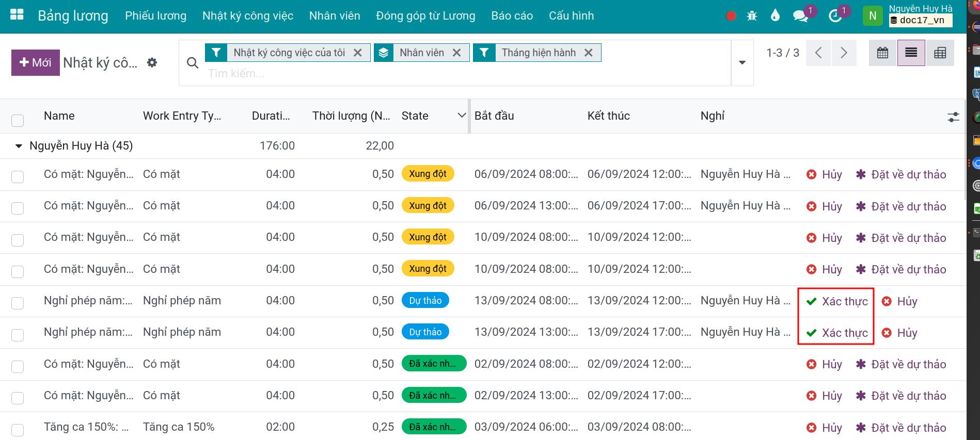Click the red recording indicator icon
Screen dimensions: 980x440
[x=731, y=16]
